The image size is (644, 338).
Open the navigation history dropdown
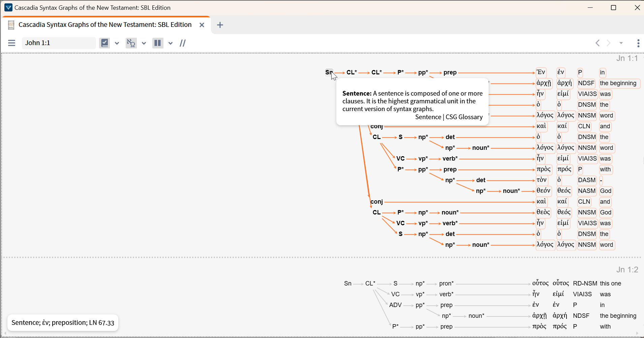coord(621,43)
